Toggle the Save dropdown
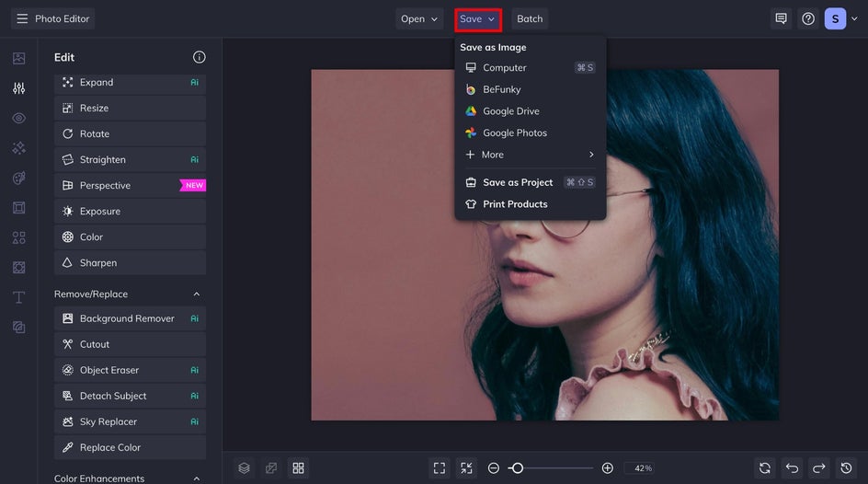Screen dimensions: 868x484 click(478, 18)
